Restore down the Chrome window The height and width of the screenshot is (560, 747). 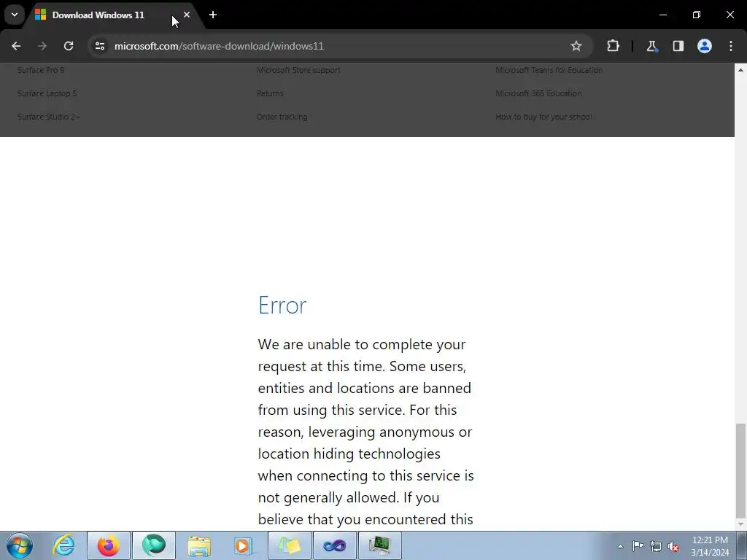tap(697, 15)
